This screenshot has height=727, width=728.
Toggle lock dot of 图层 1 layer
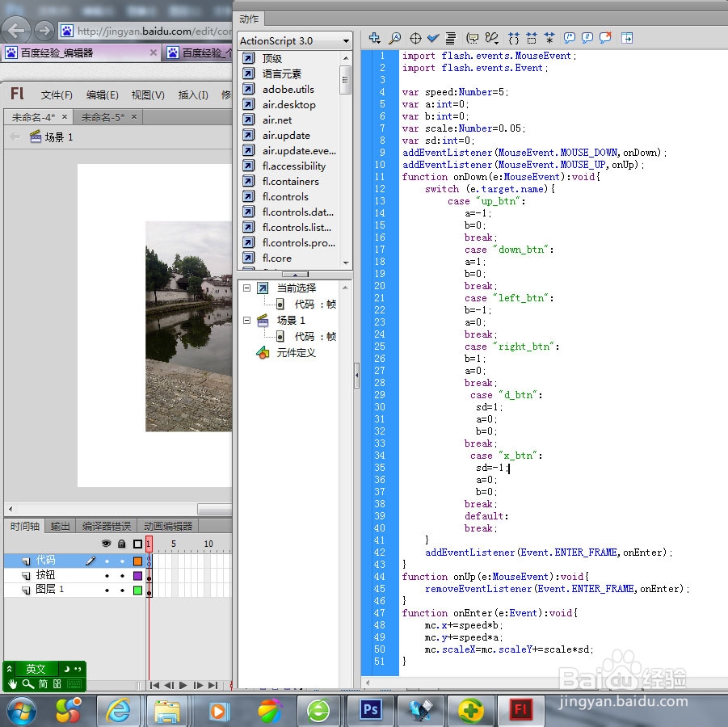click(122, 590)
